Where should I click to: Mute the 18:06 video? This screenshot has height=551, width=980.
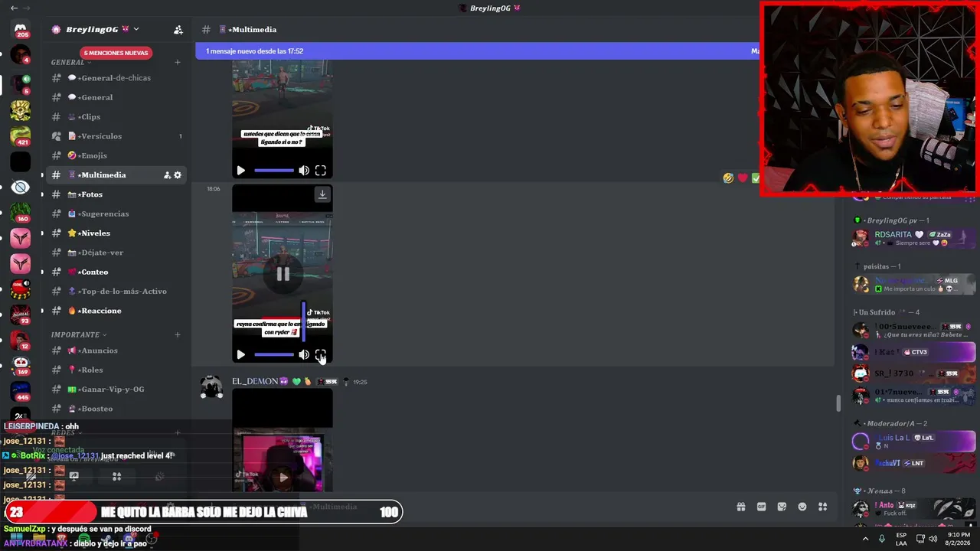pyautogui.click(x=304, y=355)
